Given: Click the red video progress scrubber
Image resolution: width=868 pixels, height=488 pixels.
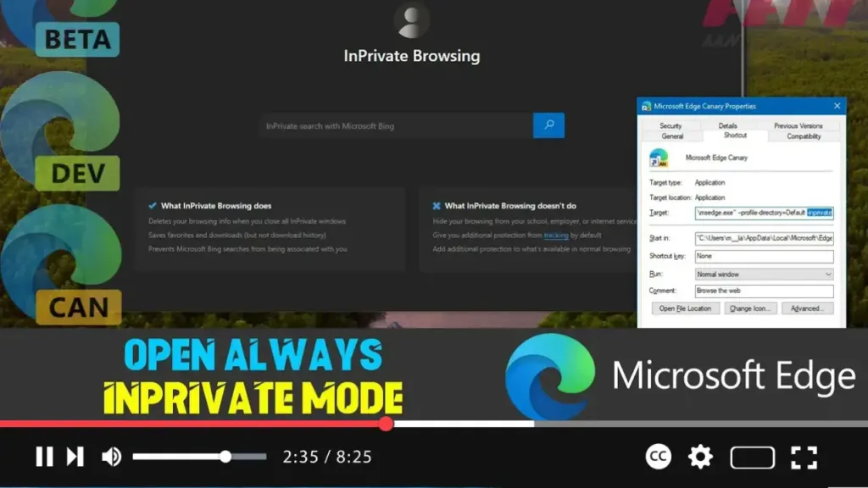Looking at the screenshot, I should pyautogui.click(x=386, y=424).
